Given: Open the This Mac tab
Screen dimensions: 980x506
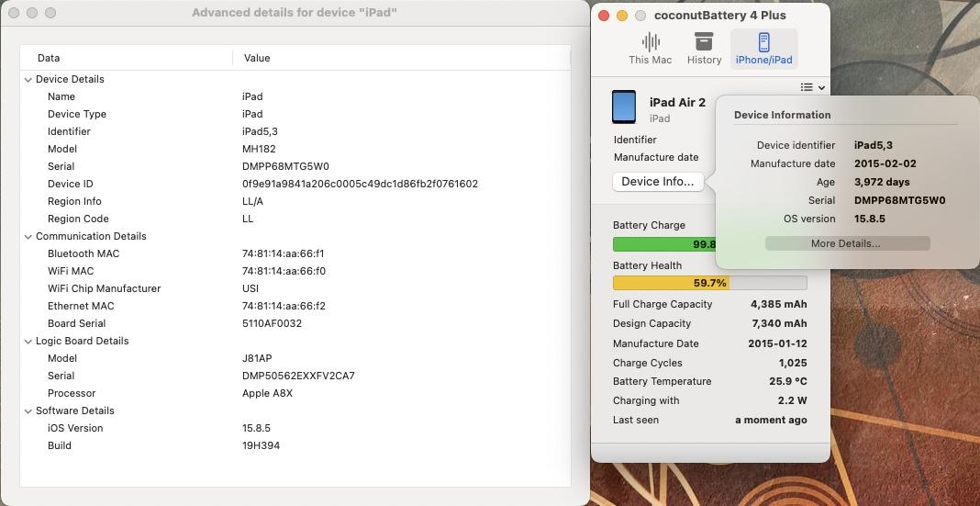Looking at the screenshot, I should tap(650, 48).
